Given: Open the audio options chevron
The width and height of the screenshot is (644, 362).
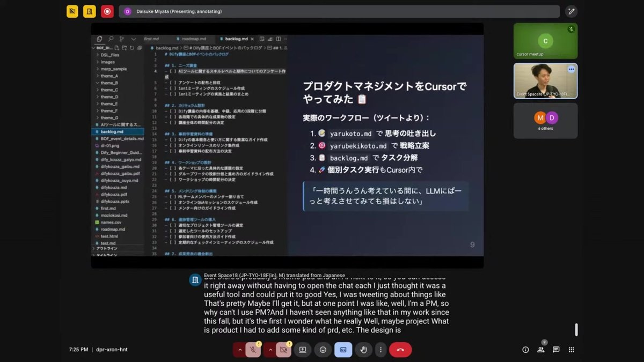Looking at the screenshot, I should pyautogui.click(x=240, y=350).
